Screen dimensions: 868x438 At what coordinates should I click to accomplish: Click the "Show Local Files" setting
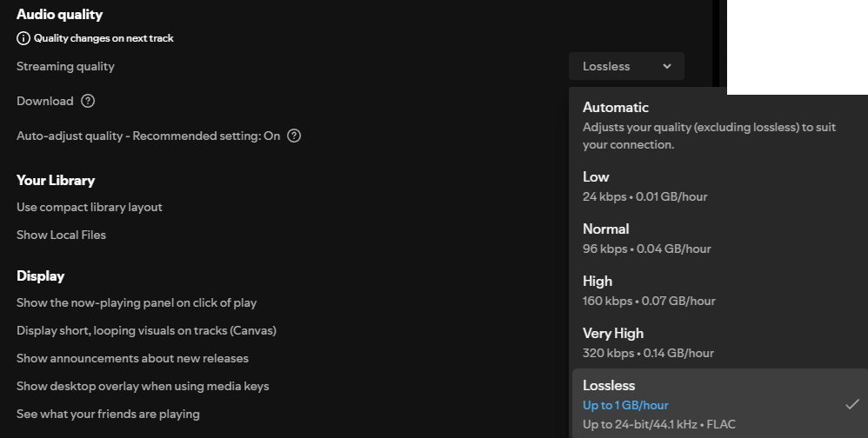[x=61, y=235]
